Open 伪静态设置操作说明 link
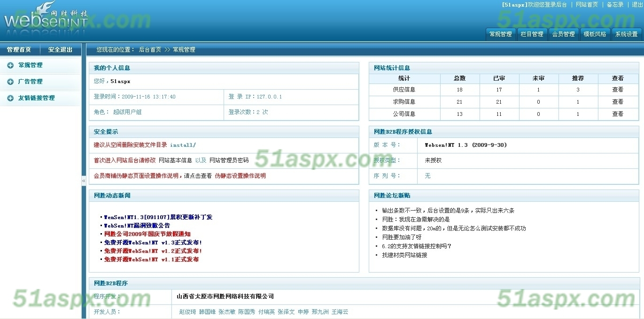 click(240, 176)
